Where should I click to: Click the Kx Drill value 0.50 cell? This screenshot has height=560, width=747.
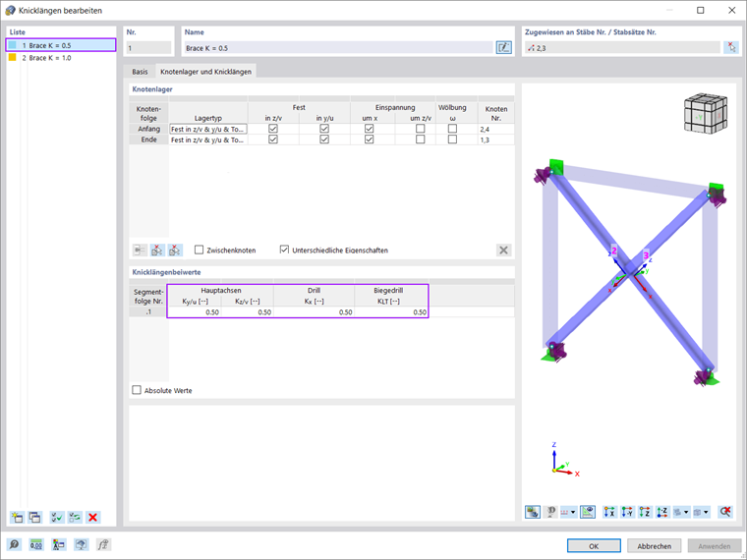(x=314, y=311)
